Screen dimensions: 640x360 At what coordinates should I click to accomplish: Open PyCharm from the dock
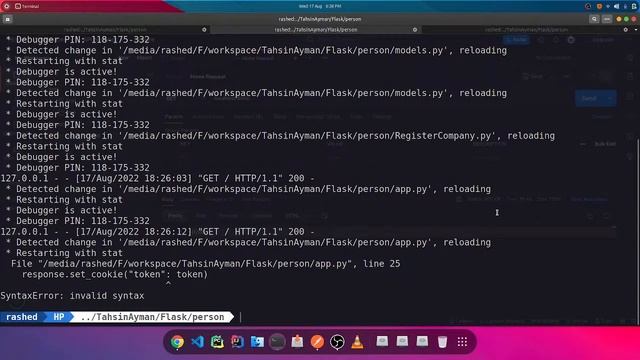(x=218, y=342)
